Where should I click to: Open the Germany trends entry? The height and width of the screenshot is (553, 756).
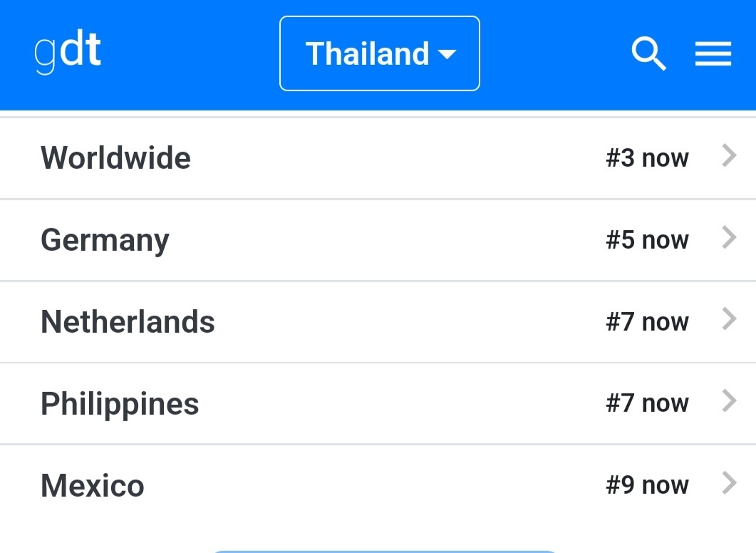(378, 240)
